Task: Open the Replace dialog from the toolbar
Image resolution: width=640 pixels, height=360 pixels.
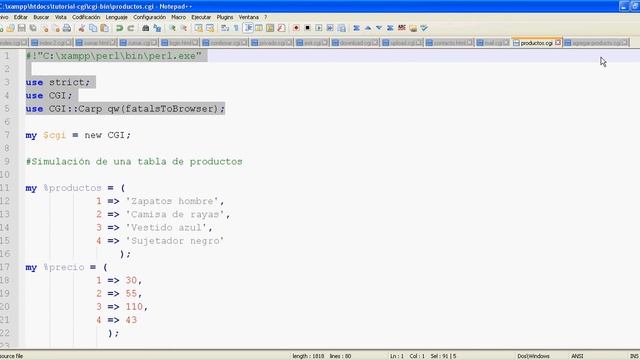Action: (x=157, y=28)
